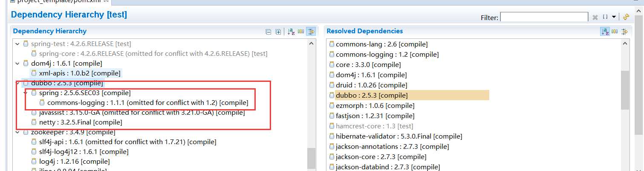The width and height of the screenshot is (644, 171).
Task: Select hibernate-validator : 5.3.0.Final entry
Action: pos(396,136)
